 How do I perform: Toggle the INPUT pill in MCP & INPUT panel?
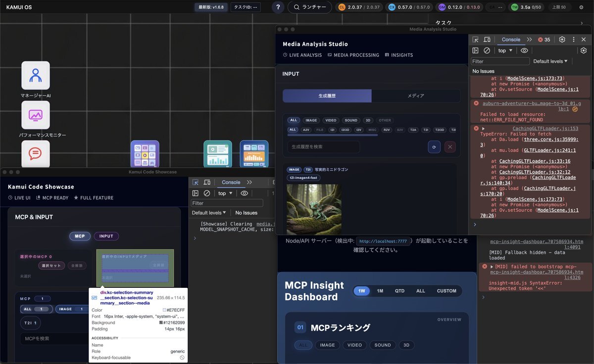106,236
